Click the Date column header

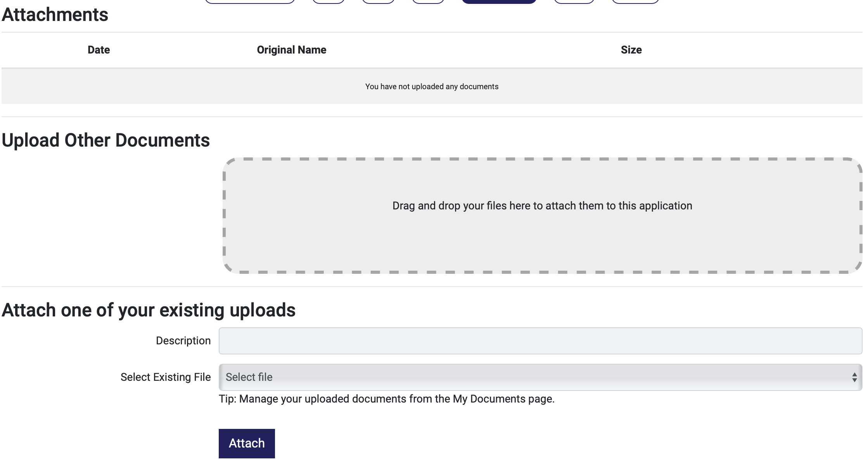99,50
